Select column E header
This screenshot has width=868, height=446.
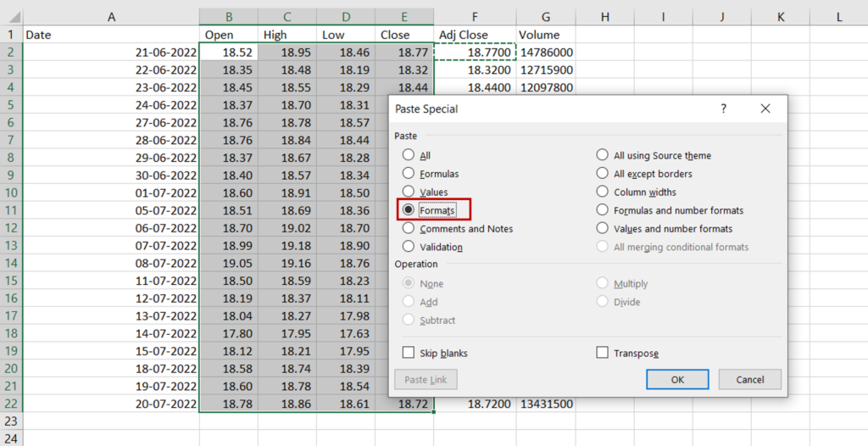404,17
